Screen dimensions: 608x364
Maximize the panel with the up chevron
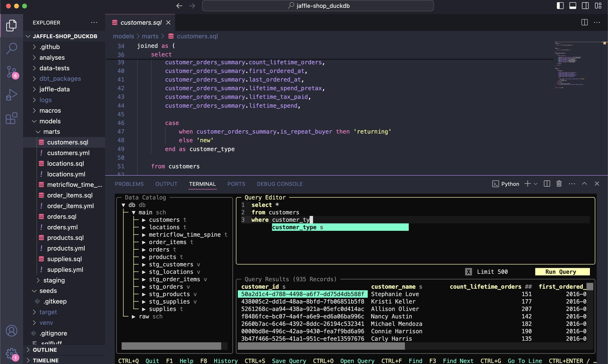point(584,184)
